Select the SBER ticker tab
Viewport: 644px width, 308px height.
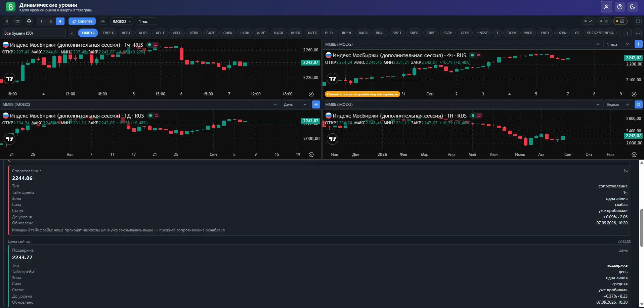coord(414,33)
